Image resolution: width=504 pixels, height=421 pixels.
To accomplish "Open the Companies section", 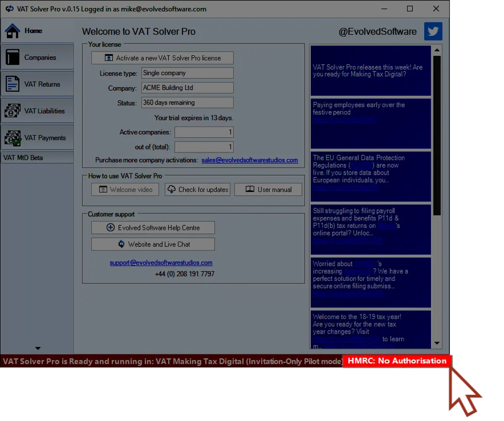I will 37,58.
